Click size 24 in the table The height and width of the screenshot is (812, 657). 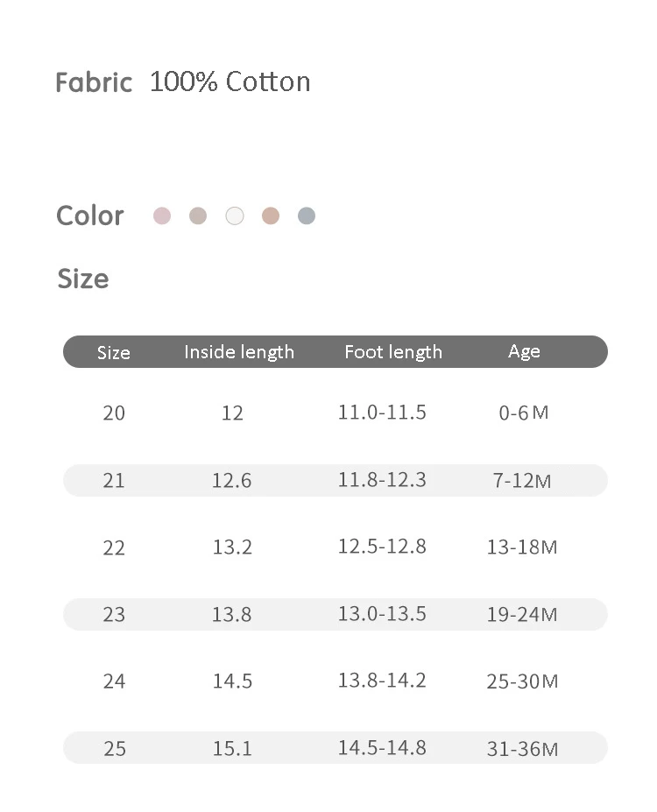tap(114, 681)
